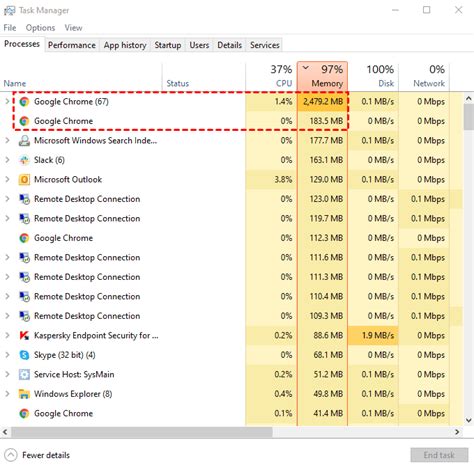The width and height of the screenshot is (474, 472).
Task: Click the 2,479.2 MB memory cell
Action: (x=322, y=102)
